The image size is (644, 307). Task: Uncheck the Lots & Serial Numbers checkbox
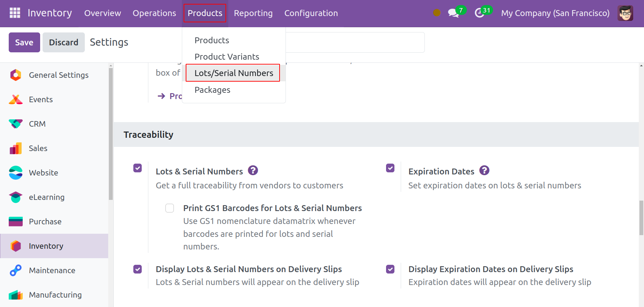pos(138,168)
